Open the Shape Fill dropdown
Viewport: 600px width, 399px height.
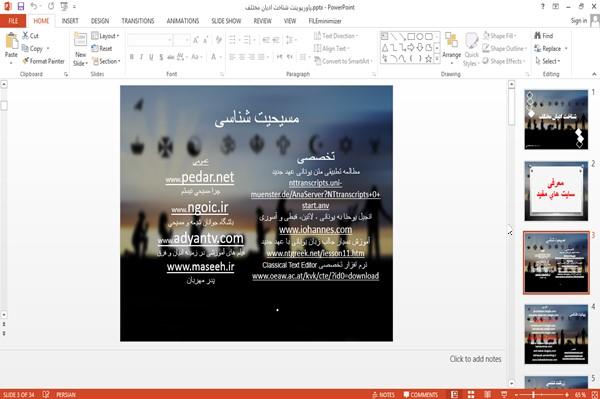pyautogui.click(x=500, y=36)
